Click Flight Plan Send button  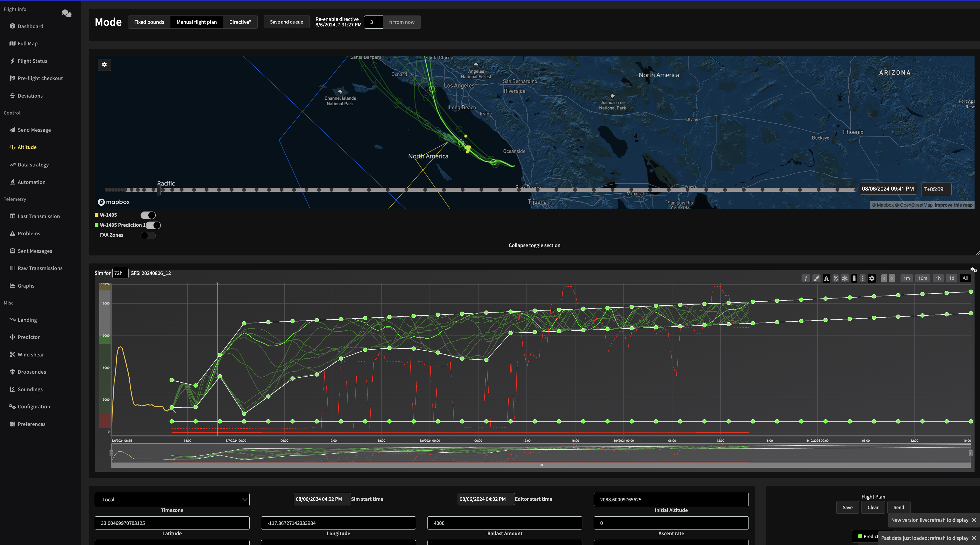pos(899,507)
